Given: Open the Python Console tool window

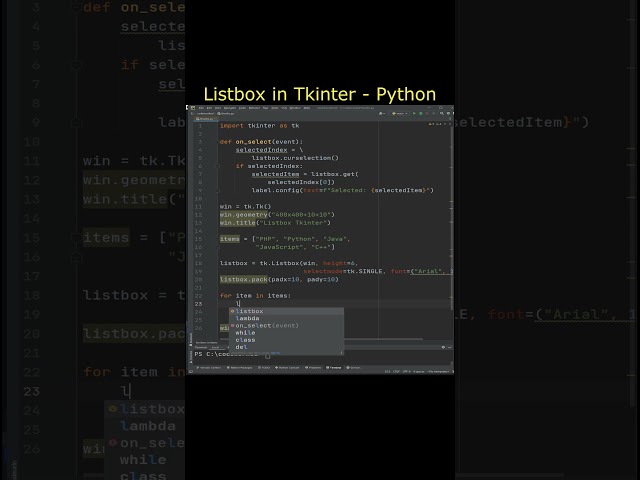Looking at the screenshot, I should tap(287, 368).
